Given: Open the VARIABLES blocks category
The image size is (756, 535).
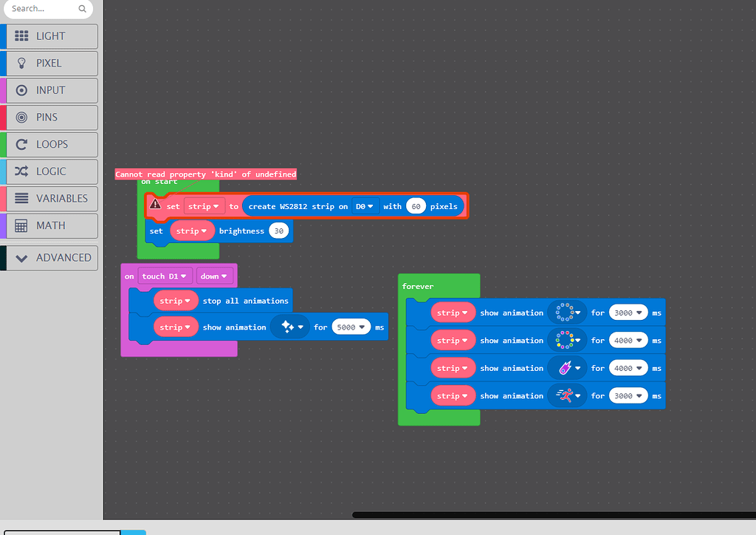Looking at the screenshot, I should tap(52, 198).
